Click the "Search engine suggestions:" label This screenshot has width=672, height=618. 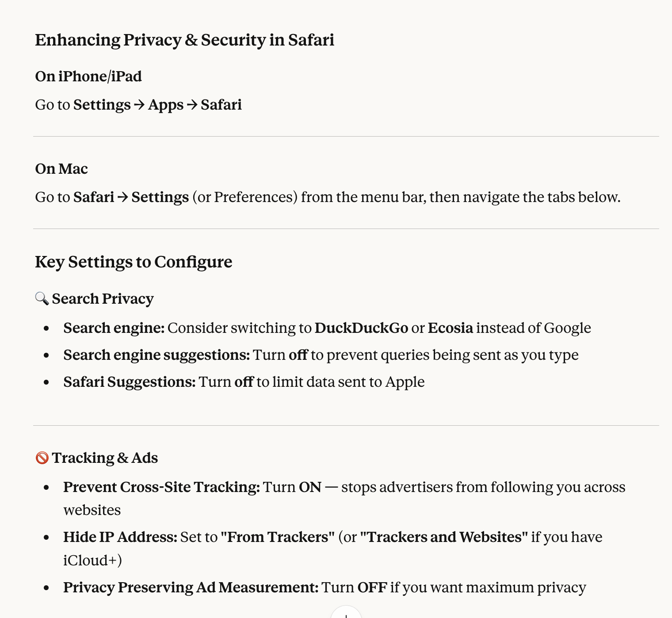[x=157, y=355]
